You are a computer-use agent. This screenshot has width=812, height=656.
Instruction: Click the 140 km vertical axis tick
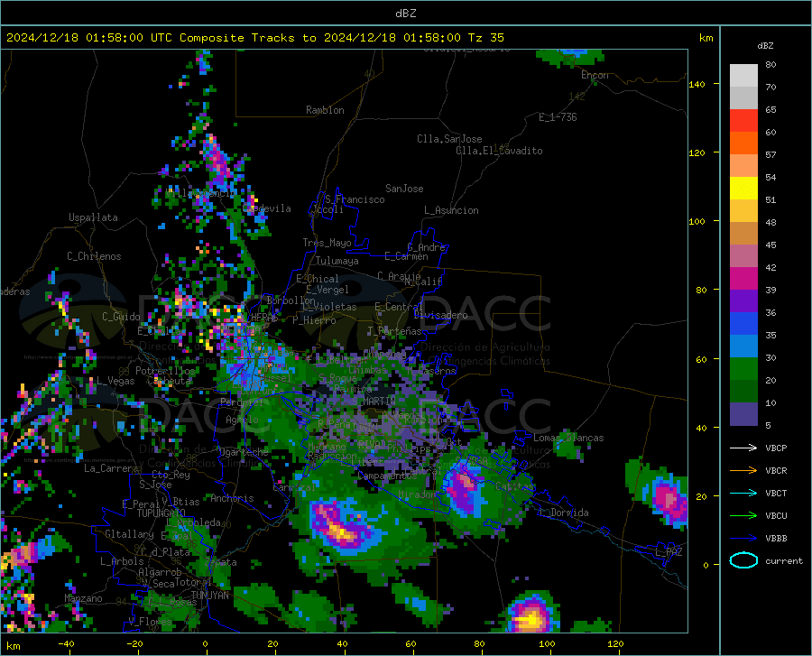tap(697, 84)
